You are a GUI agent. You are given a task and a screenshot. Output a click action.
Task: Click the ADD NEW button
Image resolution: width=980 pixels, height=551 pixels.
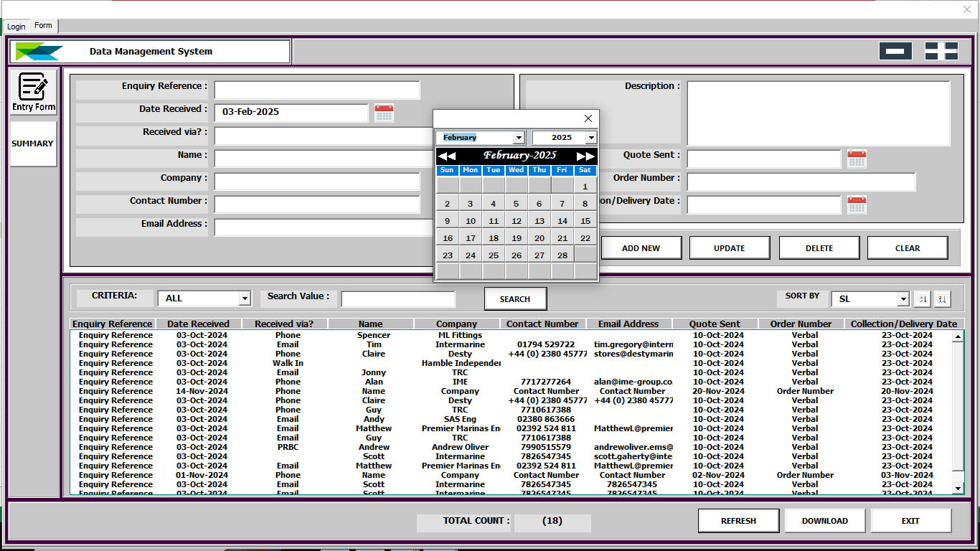pyautogui.click(x=641, y=248)
